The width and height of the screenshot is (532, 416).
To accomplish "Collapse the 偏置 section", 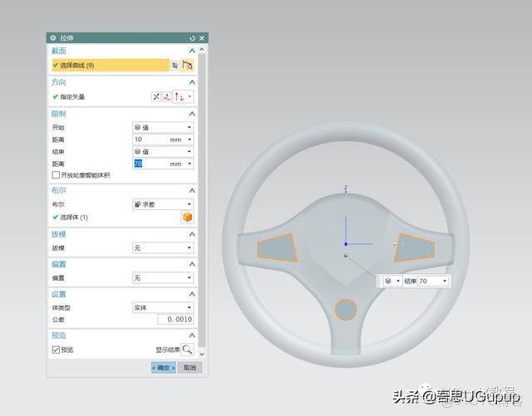I will 192,264.
